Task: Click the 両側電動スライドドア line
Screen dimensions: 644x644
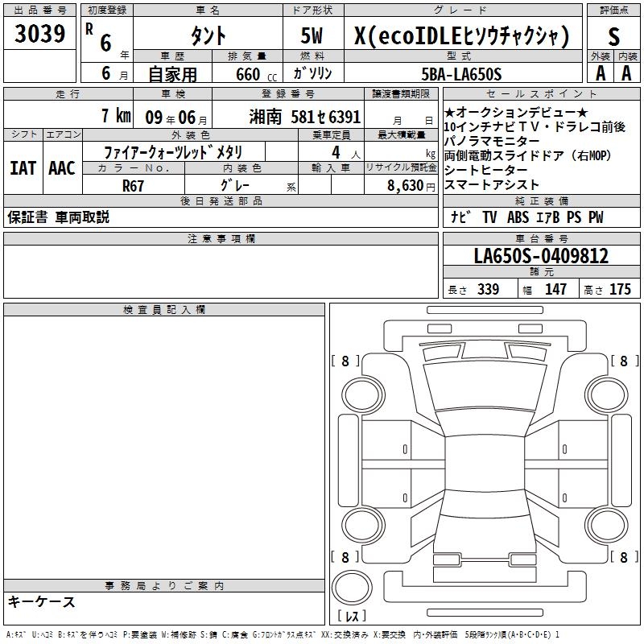Action: [x=528, y=155]
